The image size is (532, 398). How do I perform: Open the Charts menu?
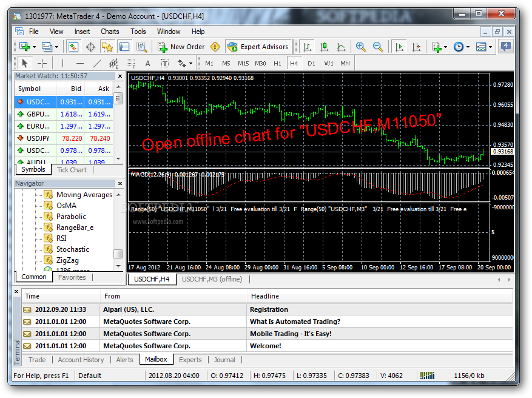point(110,32)
